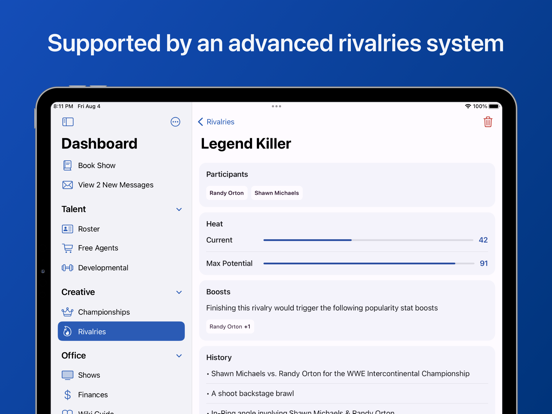Toggle the sidebar panel icon
The image size is (552, 414).
[x=68, y=122]
